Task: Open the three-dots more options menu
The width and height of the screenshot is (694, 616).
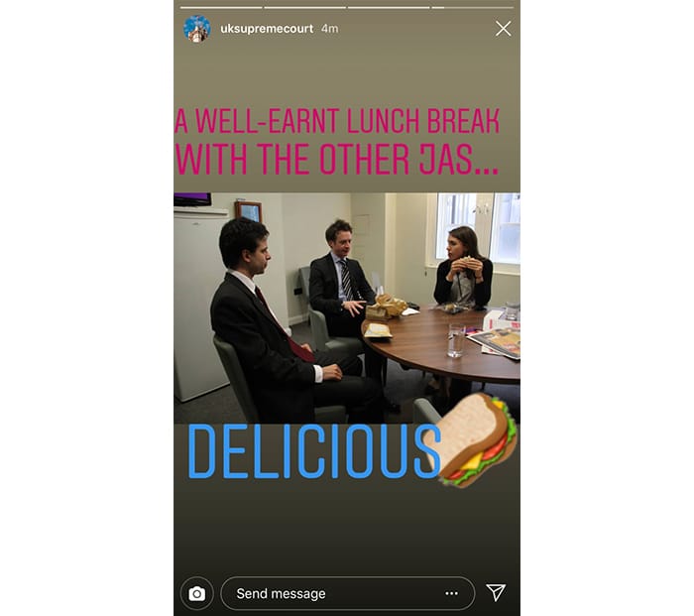Action: (x=451, y=593)
